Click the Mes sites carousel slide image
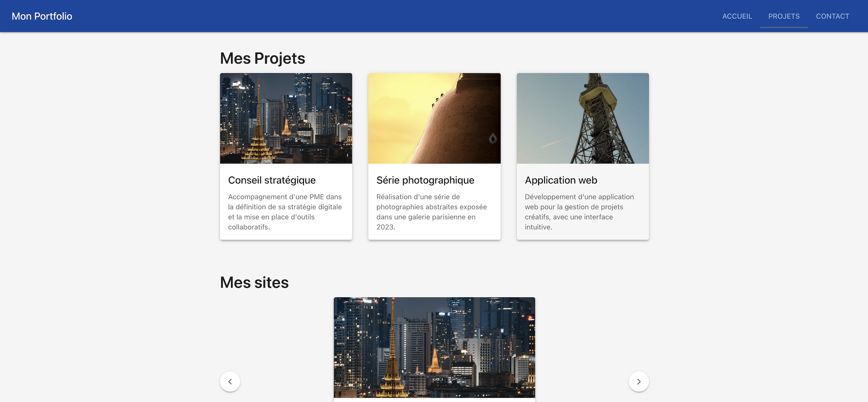This screenshot has width=868, height=402. (434, 347)
